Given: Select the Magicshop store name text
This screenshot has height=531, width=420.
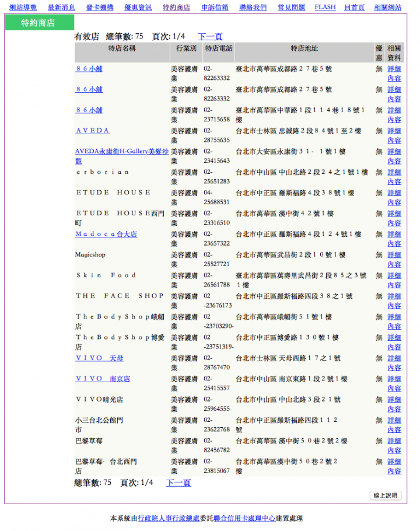Looking at the screenshot, I should coord(90,254).
